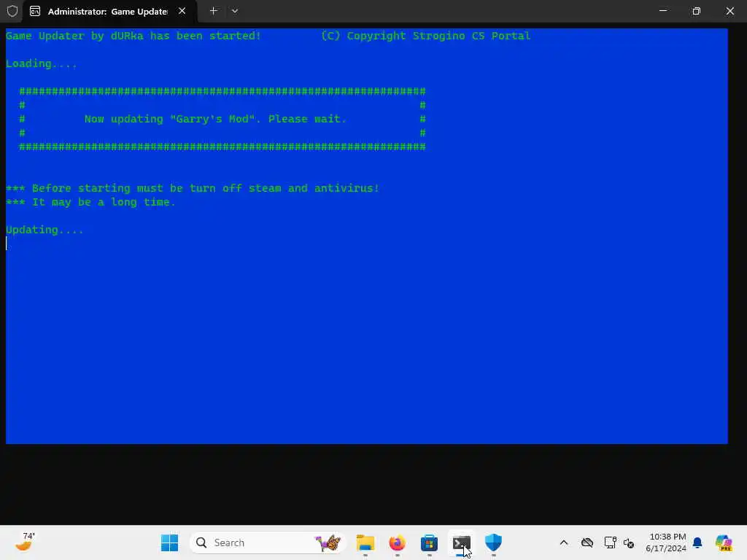
Task: Open a new terminal tab with plus
Action: [214, 11]
